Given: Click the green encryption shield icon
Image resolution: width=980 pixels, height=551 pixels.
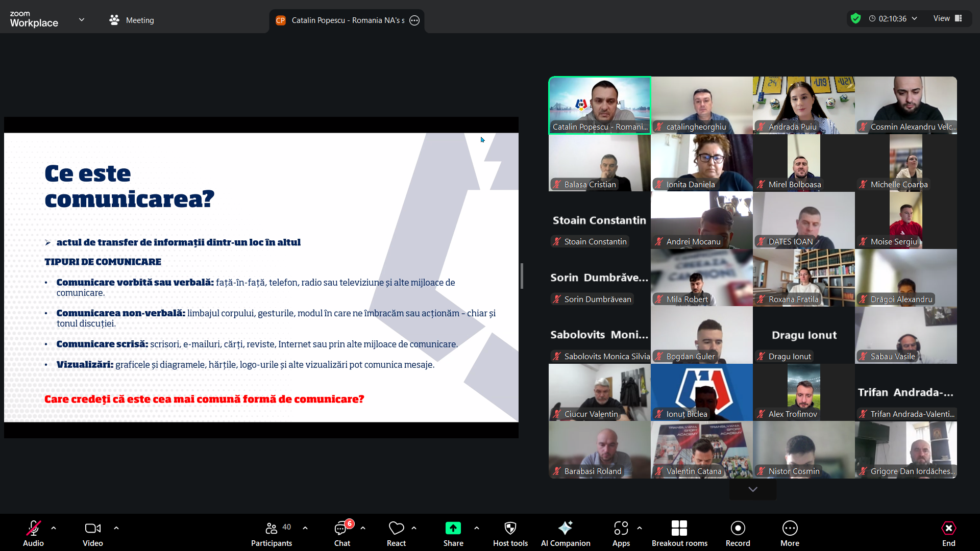Looking at the screenshot, I should [x=856, y=18].
